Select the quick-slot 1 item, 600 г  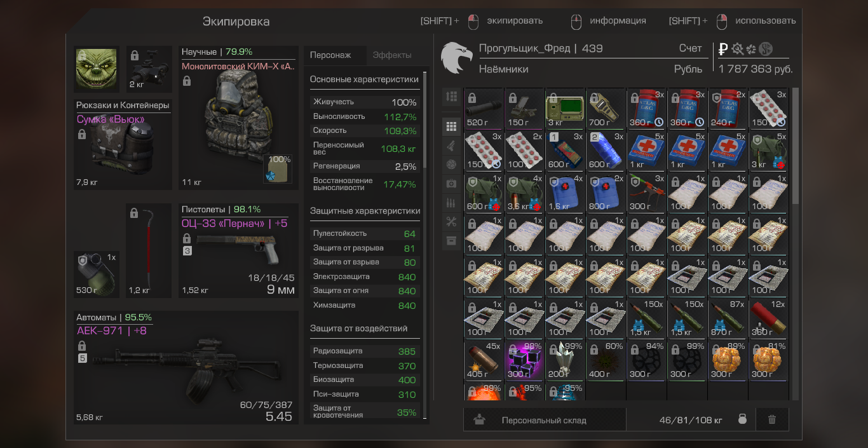(565, 150)
